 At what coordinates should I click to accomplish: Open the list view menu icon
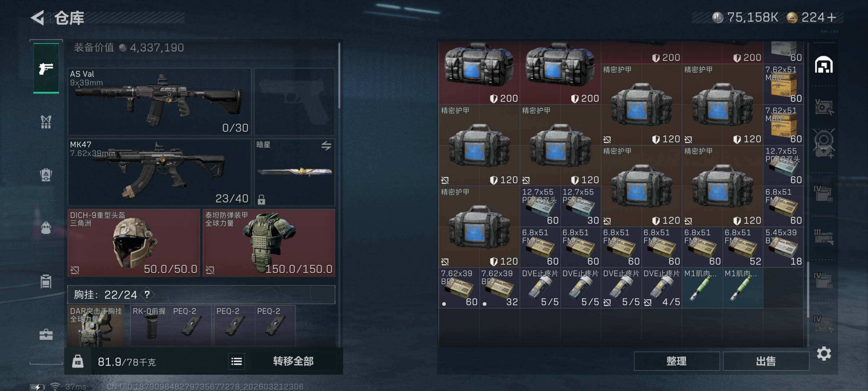236,362
